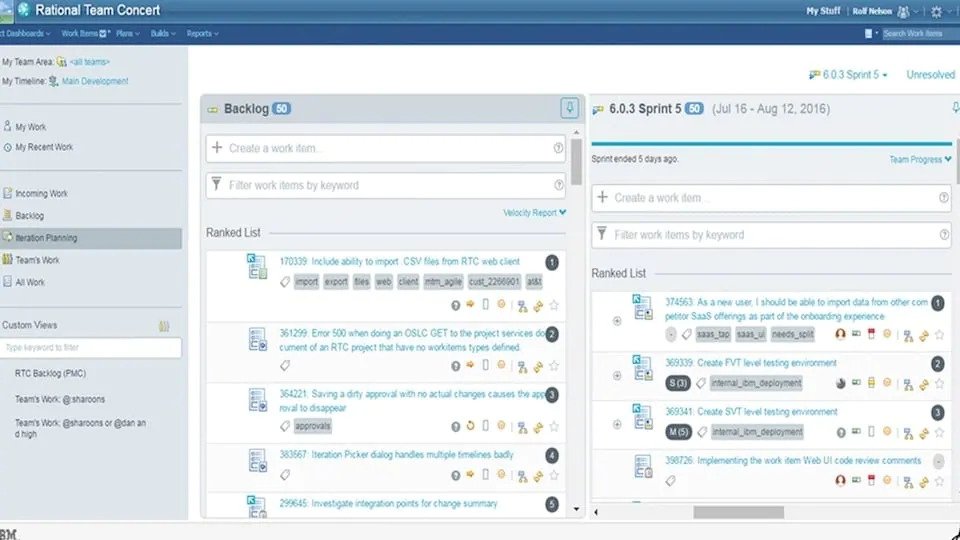Click the custom views keyword filter field
This screenshot has height=540, width=960.
[x=91, y=348]
